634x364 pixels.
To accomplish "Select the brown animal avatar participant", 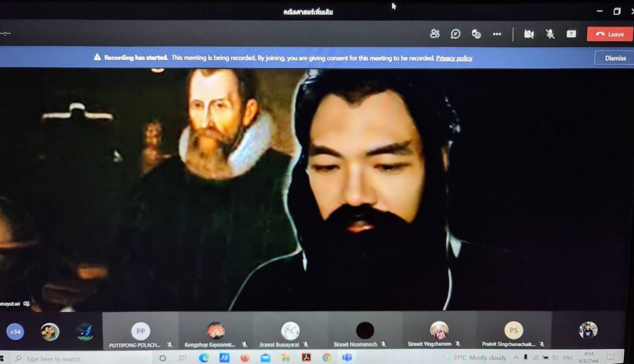I will click(50, 332).
